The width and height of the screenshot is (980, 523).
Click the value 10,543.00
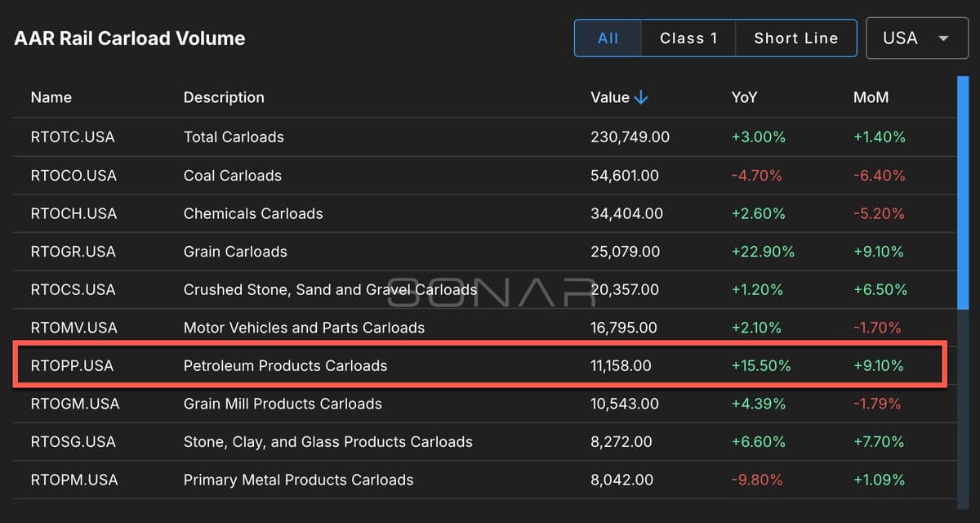pos(625,404)
